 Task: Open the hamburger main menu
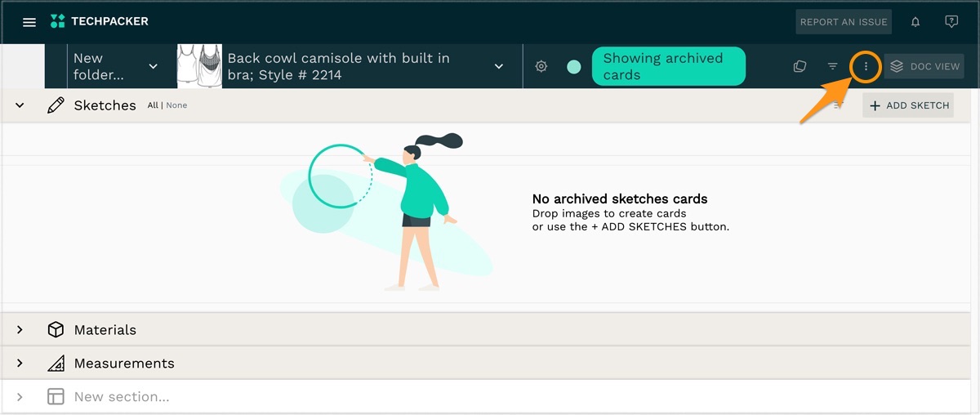tap(29, 22)
